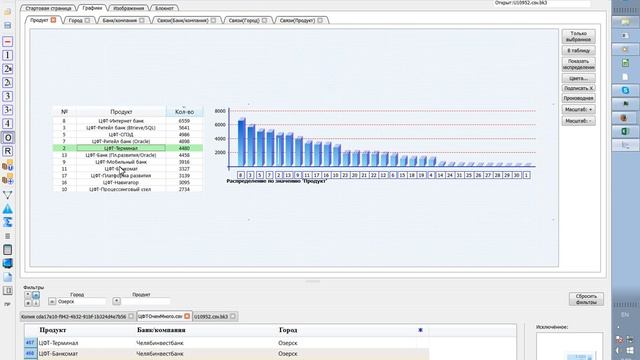Click the Sigma sum icon in left toolbar
This screenshot has height=360, width=640.
pyautogui.click(x=7, y=222)
